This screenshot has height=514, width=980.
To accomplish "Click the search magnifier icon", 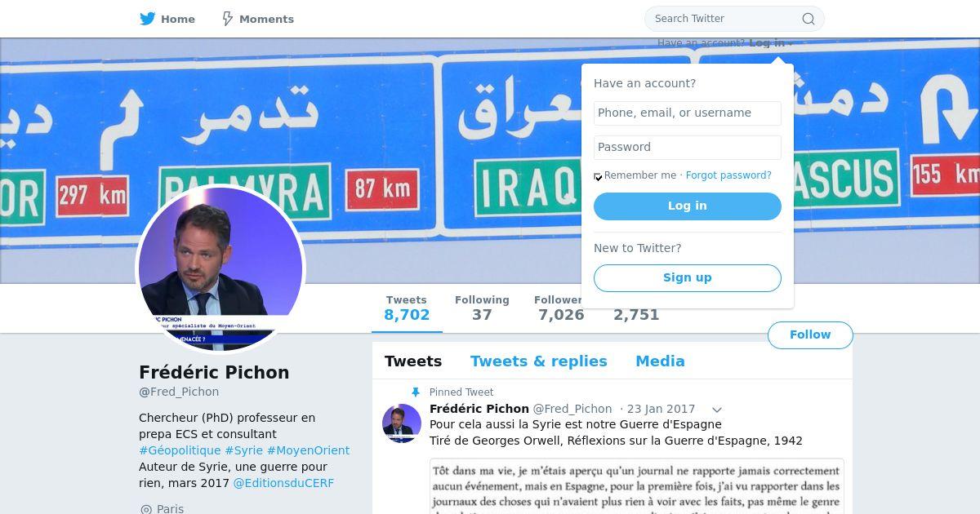I will tap(808, 19).
